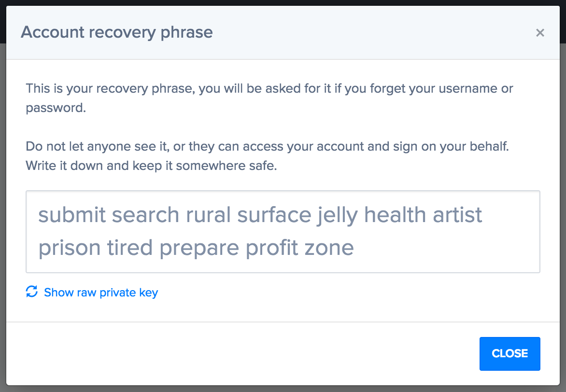Click the word 'search' in the phrase
Viewport: 566px width, 392px height.
pyautogui.click(x=145, y=215)
